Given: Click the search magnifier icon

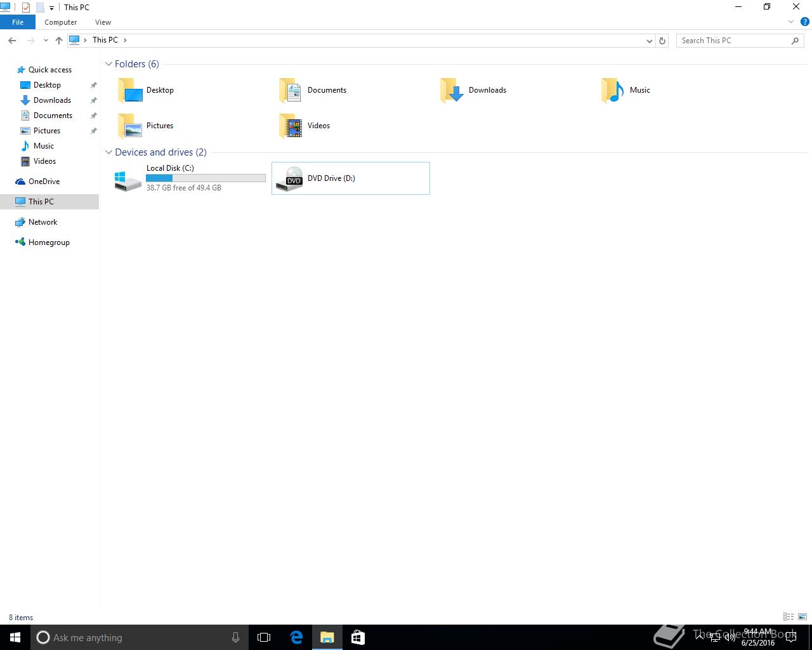Looking at the screenshot, I should coord(796,40).
